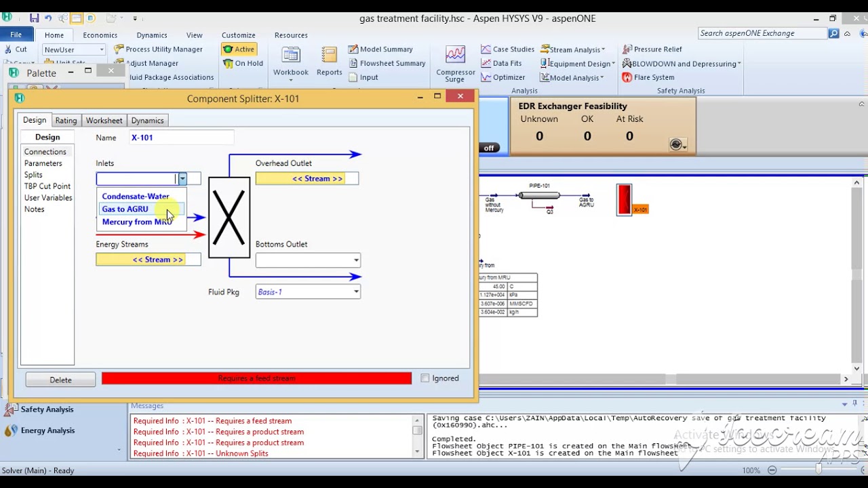This screenshot has height=488, width=868.
Task: Open Compressor Surge analysis
Action: 456,64
